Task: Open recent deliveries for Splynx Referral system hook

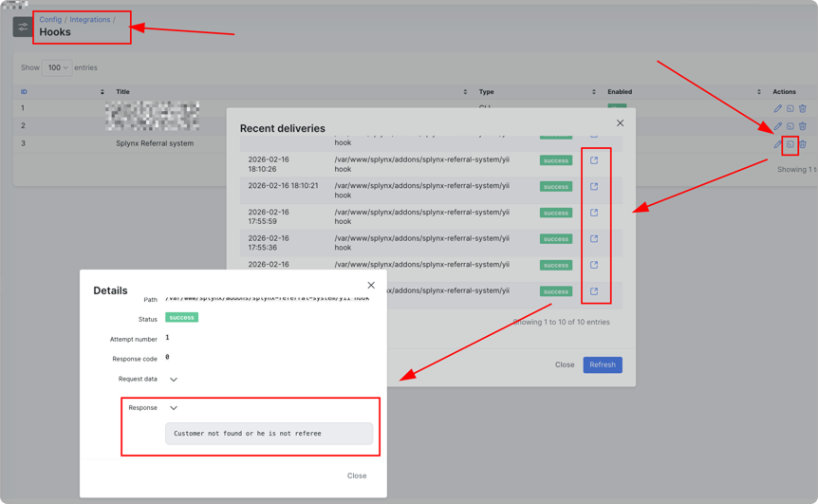Action: [790, 144]
